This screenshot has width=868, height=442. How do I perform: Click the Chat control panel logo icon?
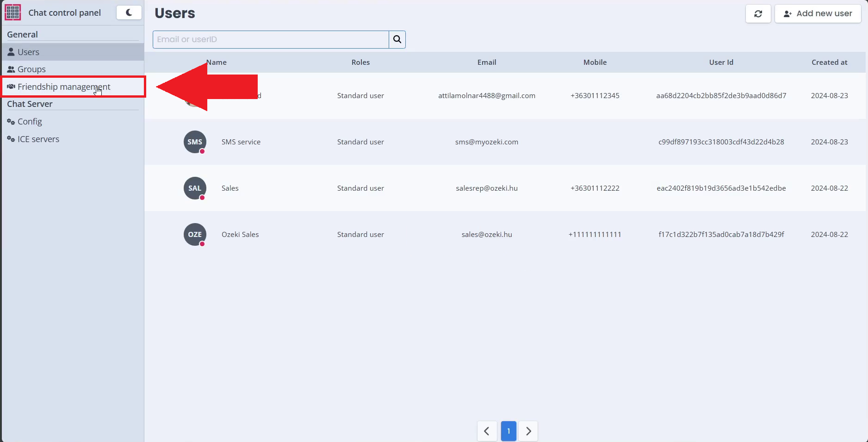click(x=12, y=12)
